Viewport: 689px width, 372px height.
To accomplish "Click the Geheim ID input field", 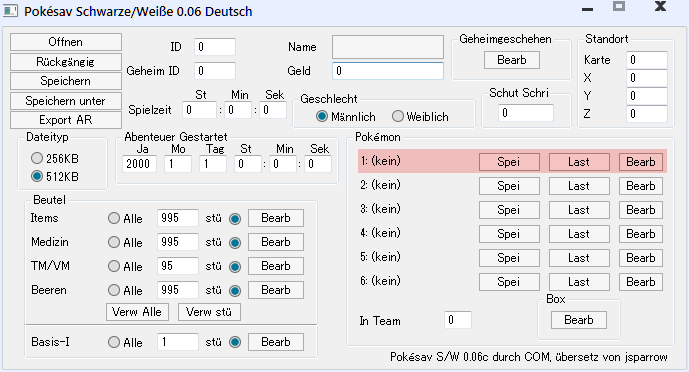I will coord(215,71).
